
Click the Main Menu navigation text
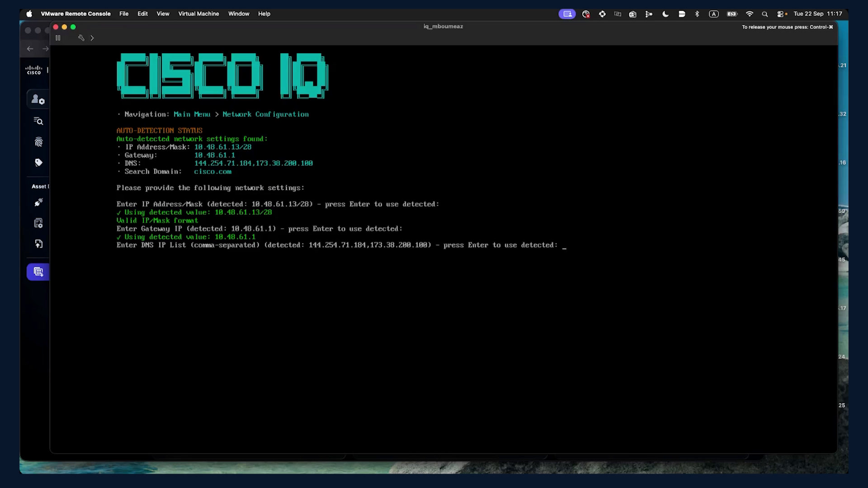pyautogui.click(x=192, y=114)
